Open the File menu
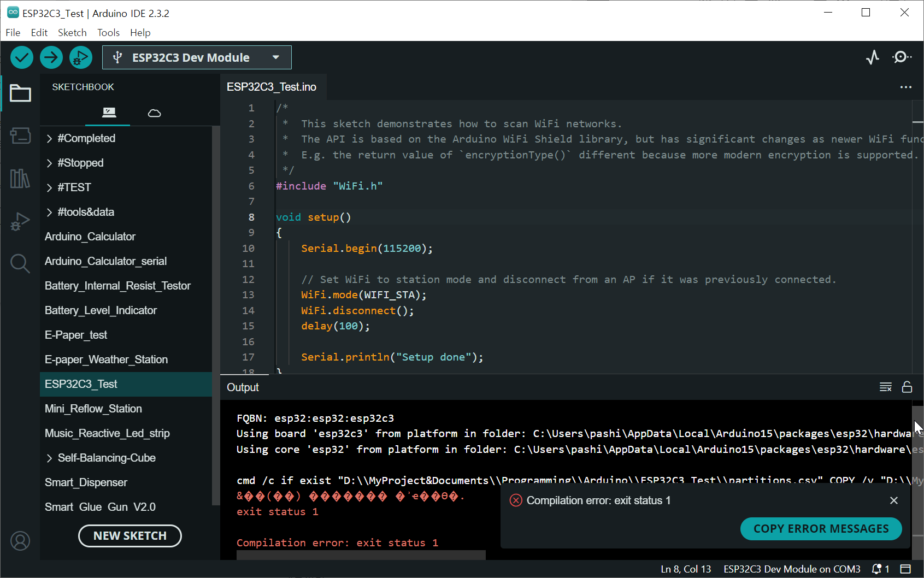Viewport: 924px width, 578px height. pyautogui.click(x=13, y=33)
